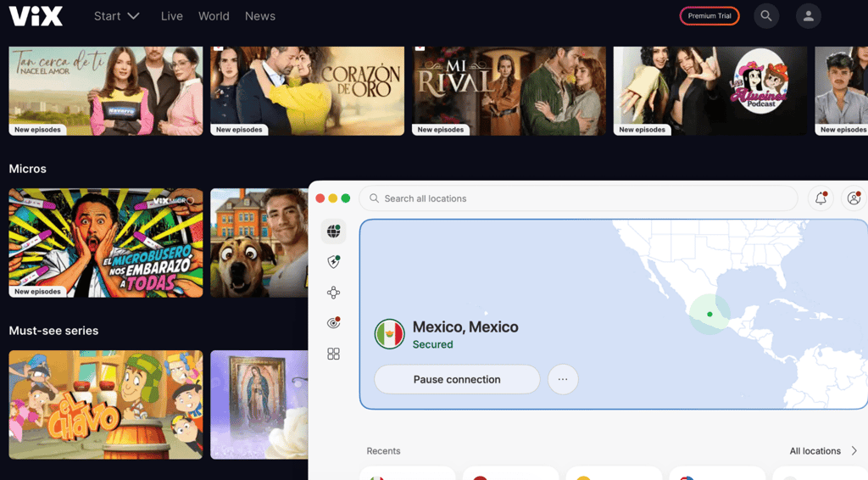Open El Chavo series thumbnail

point(106,405)
